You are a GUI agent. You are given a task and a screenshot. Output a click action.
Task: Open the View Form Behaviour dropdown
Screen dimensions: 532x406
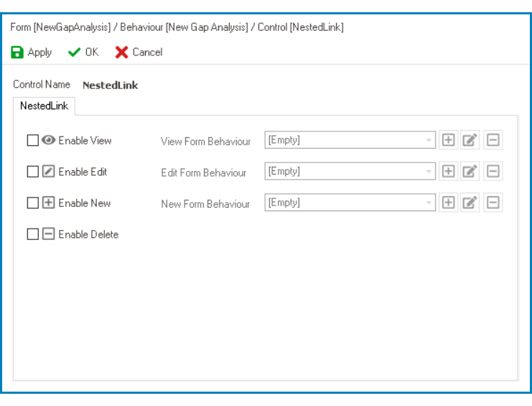[x=350, y=140]
